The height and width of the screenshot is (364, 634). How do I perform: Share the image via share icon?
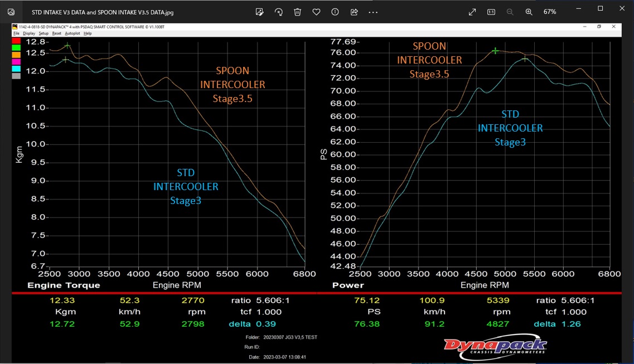[x=354, y=12]
